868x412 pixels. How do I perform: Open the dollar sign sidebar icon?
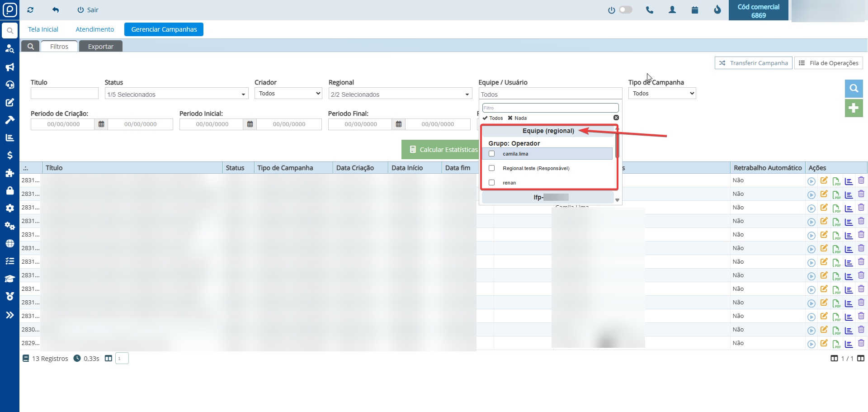point(9,155)
